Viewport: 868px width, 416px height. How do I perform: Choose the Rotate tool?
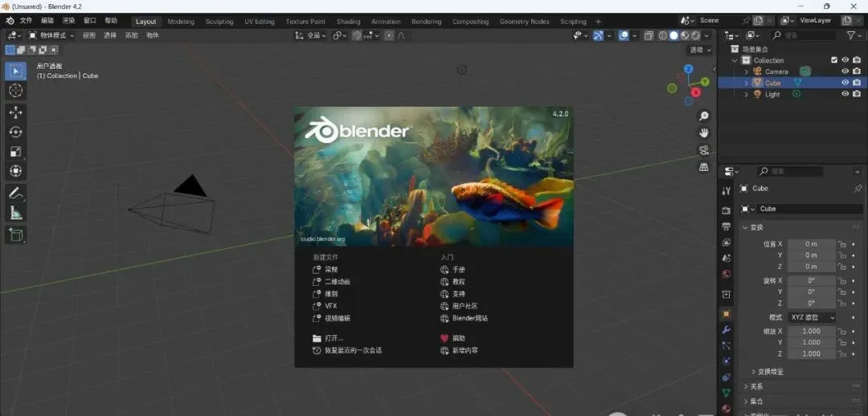(15, 132)
